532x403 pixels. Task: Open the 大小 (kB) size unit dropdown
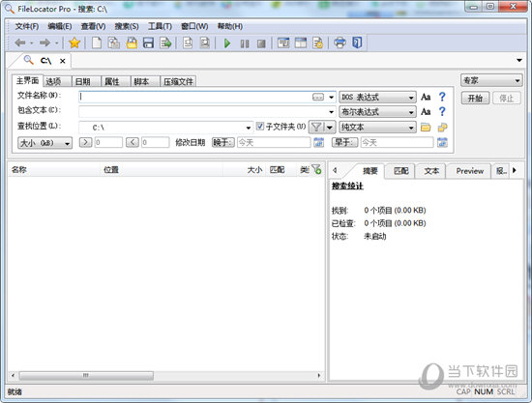point(44,143)
